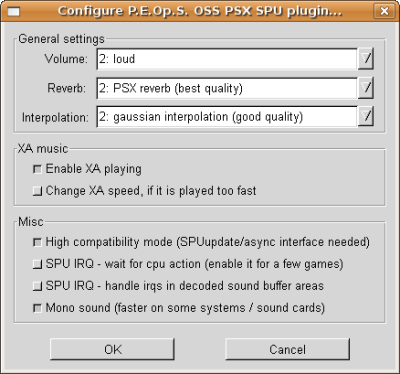
Task: Toggle High compatibility mode checkbox
Action: (x=37, y=242)
